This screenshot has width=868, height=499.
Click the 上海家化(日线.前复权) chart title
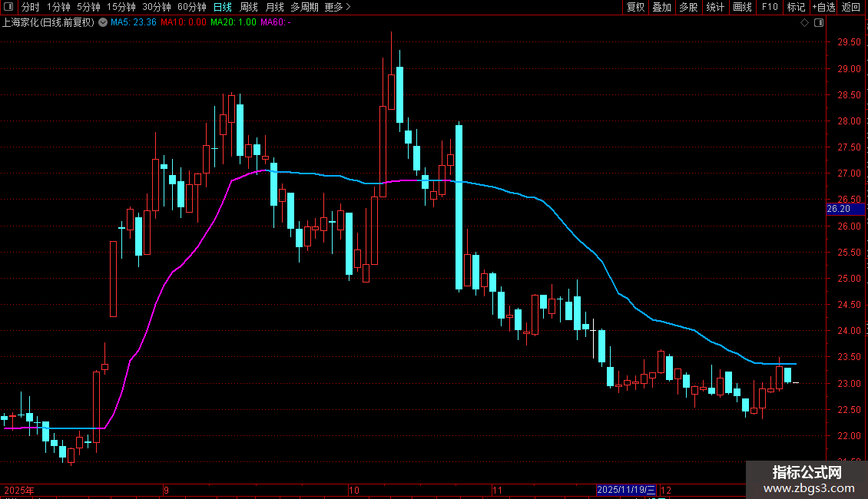point(48,23)
